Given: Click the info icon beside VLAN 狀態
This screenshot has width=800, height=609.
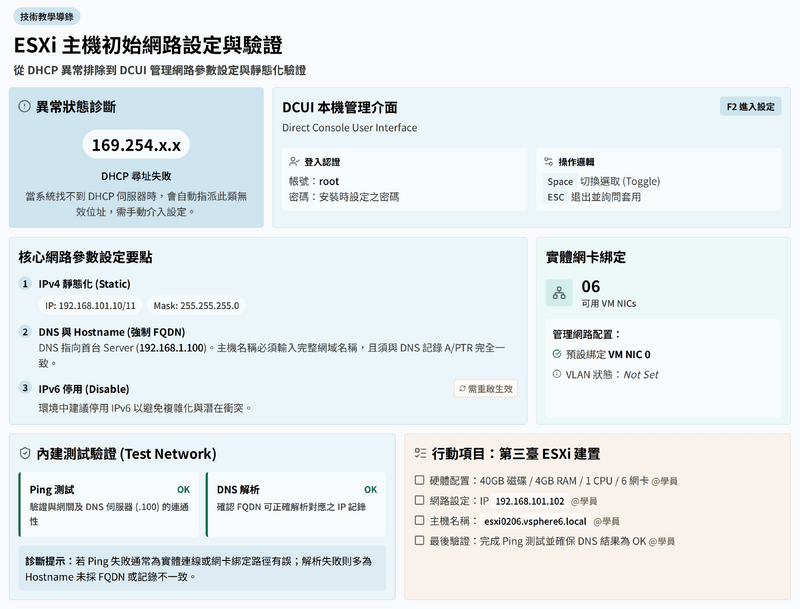Looking at the screenshot, I should click(x=557, y=374).
